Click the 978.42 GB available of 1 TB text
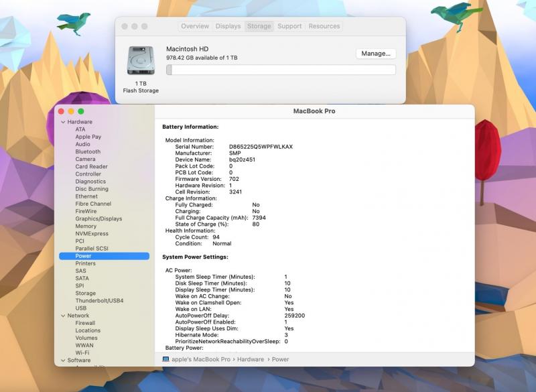Screen dimensions: 536x392 coord(202,58)
